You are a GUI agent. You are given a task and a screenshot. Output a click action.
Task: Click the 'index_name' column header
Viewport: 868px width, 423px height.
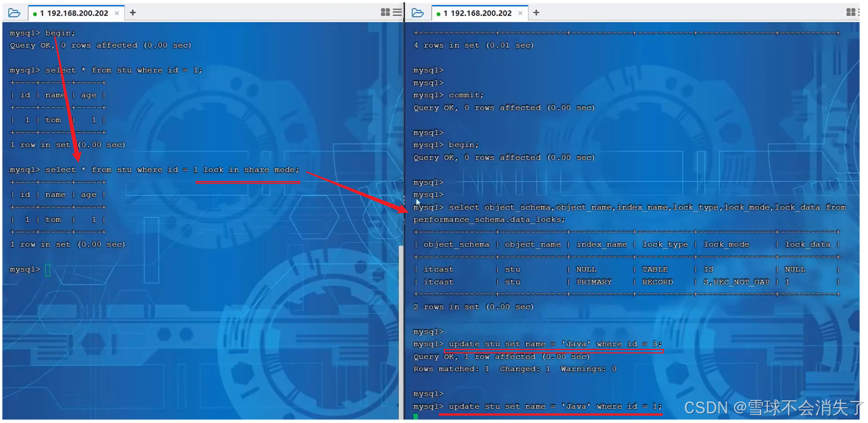[602, 244]
